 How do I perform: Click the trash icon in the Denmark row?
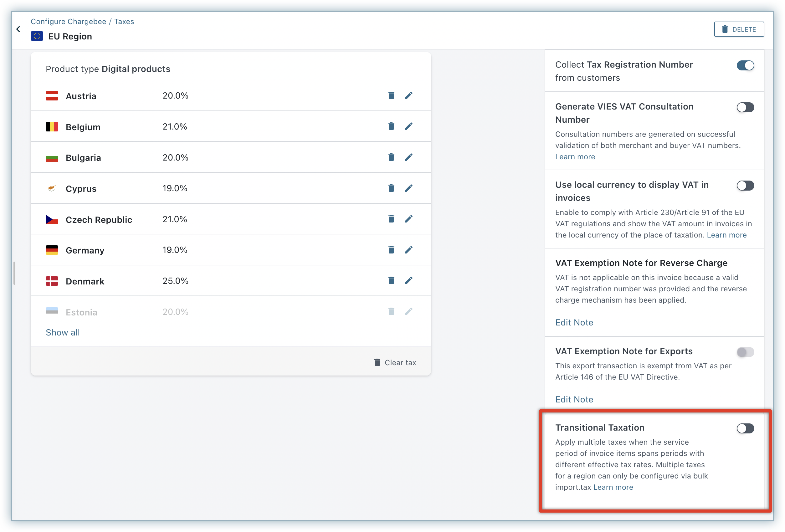point(391,281)
